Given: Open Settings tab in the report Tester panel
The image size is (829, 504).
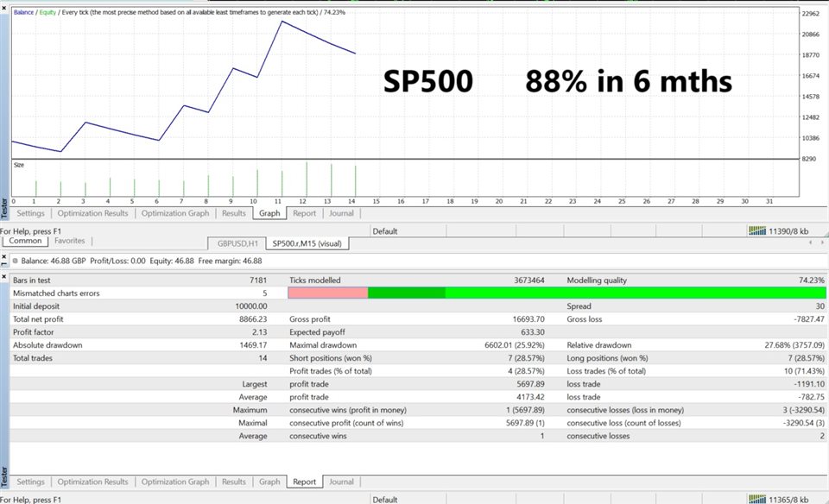Looking at the screenshot, I should click(x=31, y=482).
